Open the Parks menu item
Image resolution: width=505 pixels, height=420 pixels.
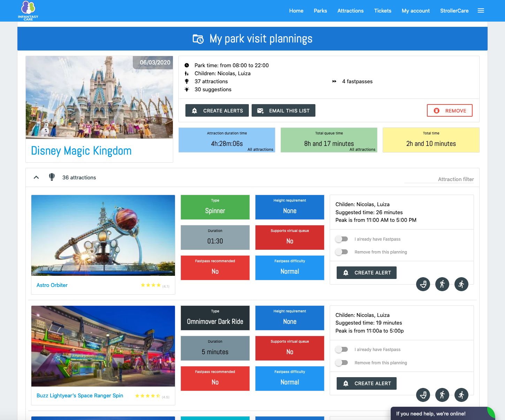point(320,11)
